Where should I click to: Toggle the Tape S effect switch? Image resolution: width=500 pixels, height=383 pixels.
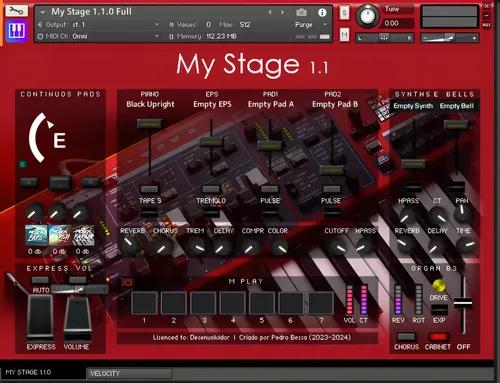click(x=149, y=189)
